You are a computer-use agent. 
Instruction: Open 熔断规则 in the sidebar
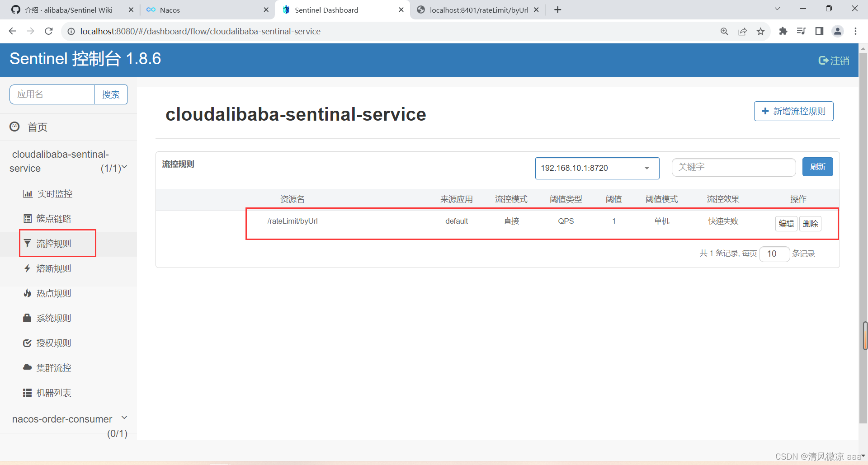(x=54, y=268)
